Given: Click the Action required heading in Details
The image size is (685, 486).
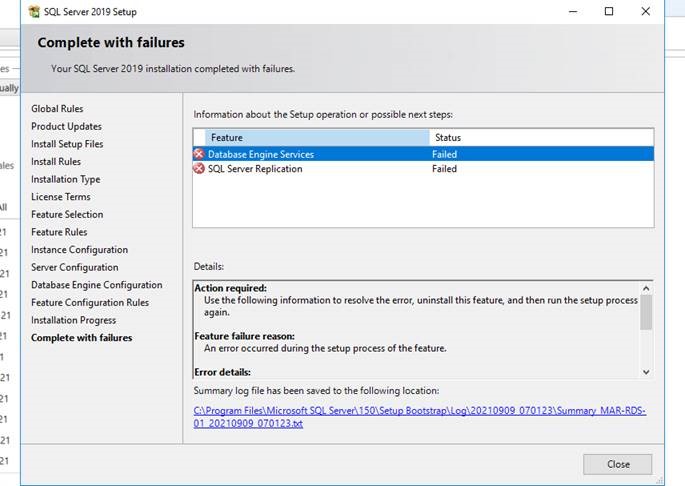Looking at the screenshot, I should point(231,288).
